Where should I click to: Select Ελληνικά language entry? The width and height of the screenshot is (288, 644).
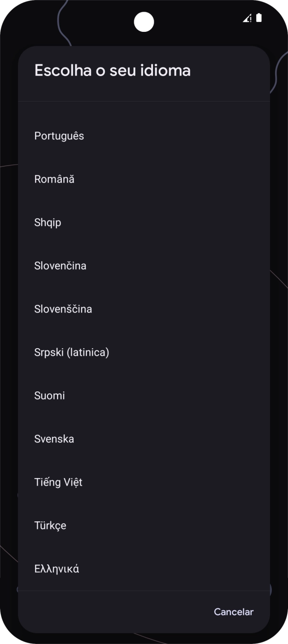pyautogui.click(x=57, y=569)
